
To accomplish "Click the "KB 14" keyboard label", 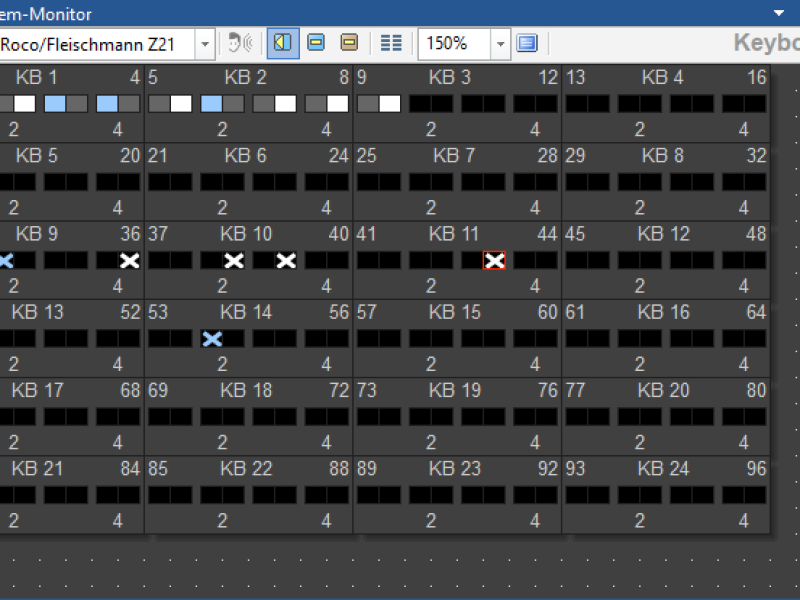I will 246,312.
